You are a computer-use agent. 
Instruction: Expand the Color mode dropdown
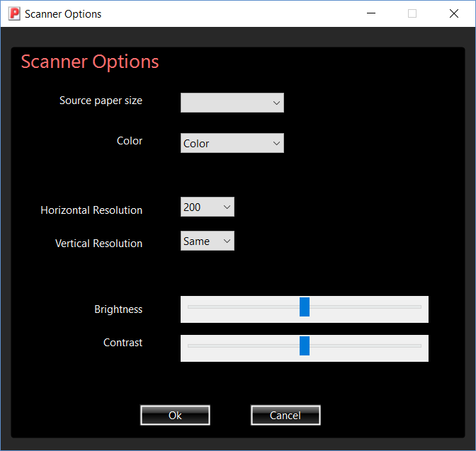(232, 143)
